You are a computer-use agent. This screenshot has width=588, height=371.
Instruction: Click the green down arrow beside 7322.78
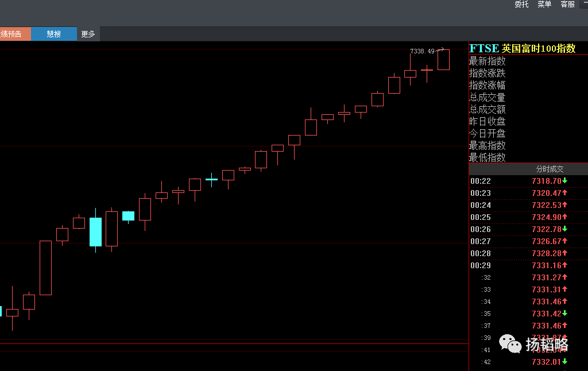pos(565,229)
